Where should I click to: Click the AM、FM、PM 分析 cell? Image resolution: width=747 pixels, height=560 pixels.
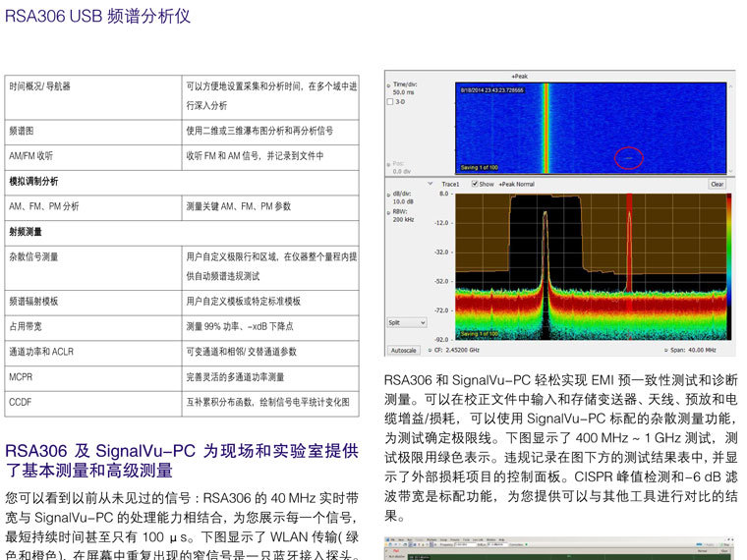pos(93,208)
